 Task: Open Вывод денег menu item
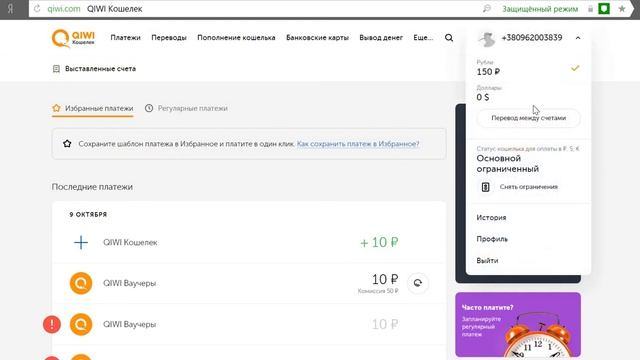(381, 38)
